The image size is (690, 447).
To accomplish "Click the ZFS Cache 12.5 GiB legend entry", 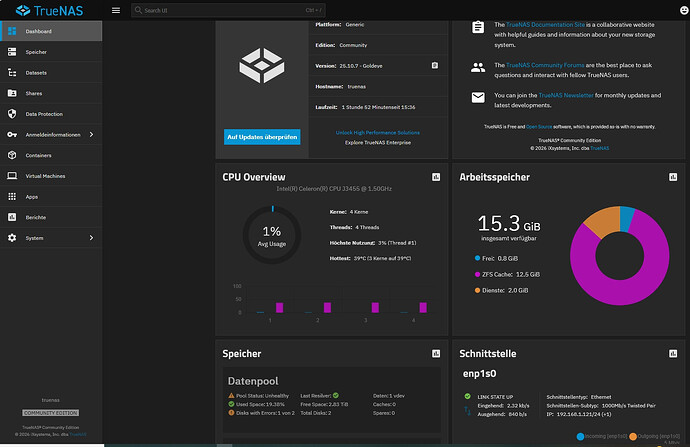I will (507, 274).
